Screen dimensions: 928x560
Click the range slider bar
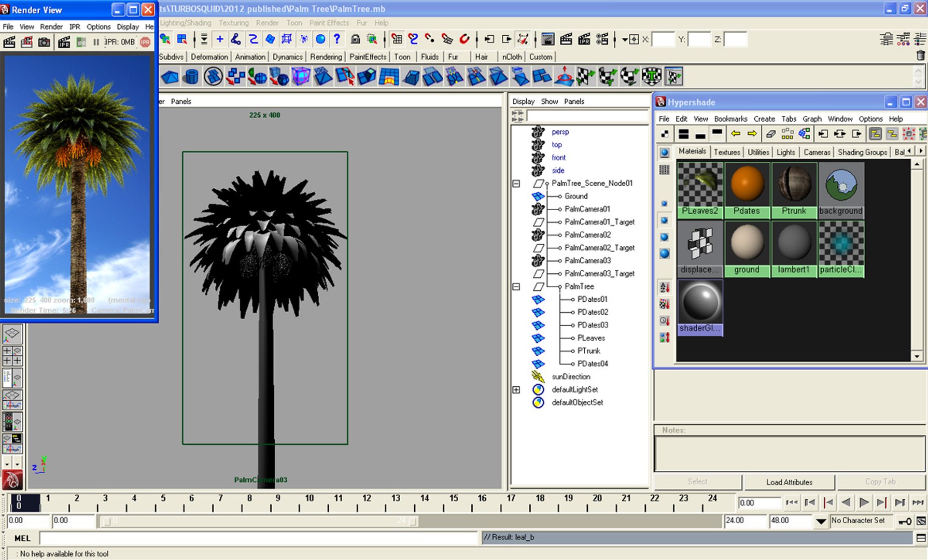tap(260, 521)
